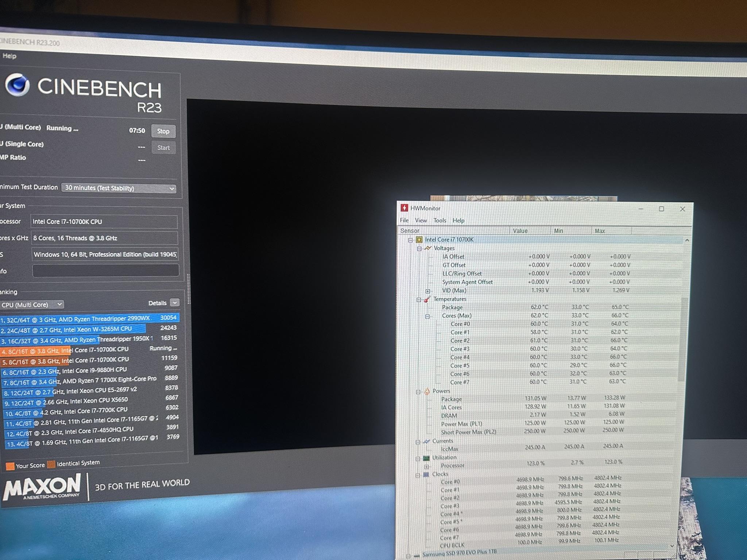The width and height of the screenshot is (747, 560).
Task: Click the Voltages category icon in HWMonitor
Action: [x=428, y=248]
